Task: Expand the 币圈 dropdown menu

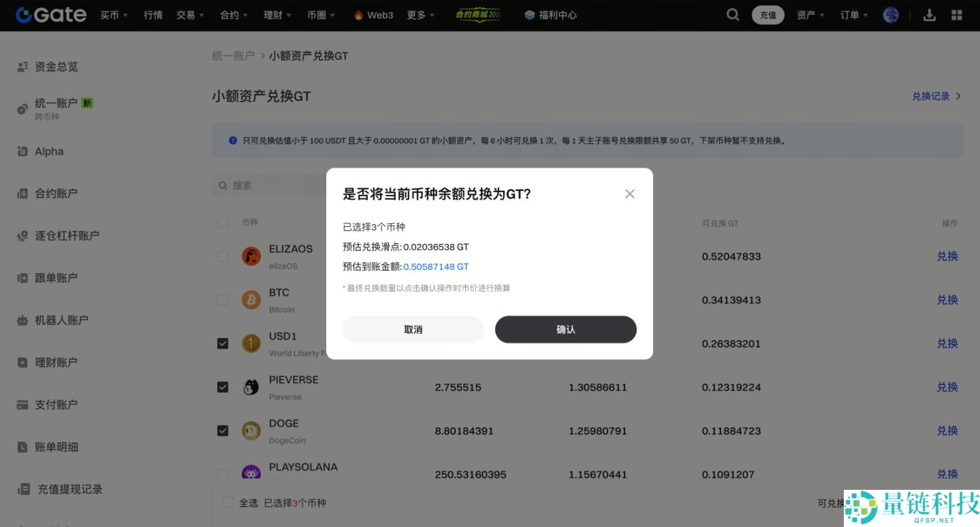Action: (321, 15)
